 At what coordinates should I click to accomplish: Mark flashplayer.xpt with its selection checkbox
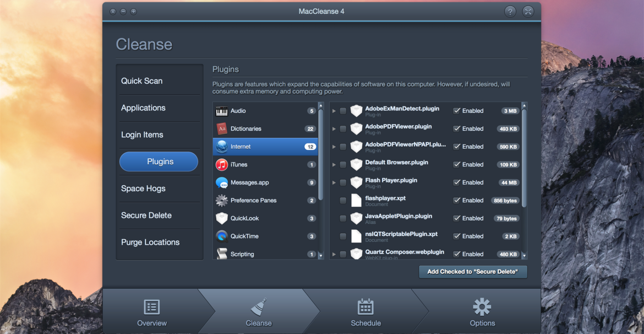[x=343, y=200]
